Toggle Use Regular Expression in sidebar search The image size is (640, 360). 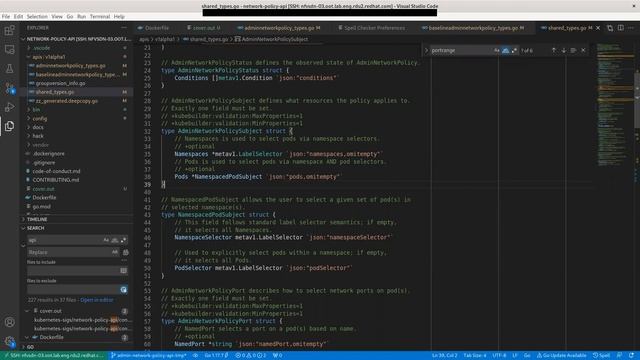(x=123, y=240)
